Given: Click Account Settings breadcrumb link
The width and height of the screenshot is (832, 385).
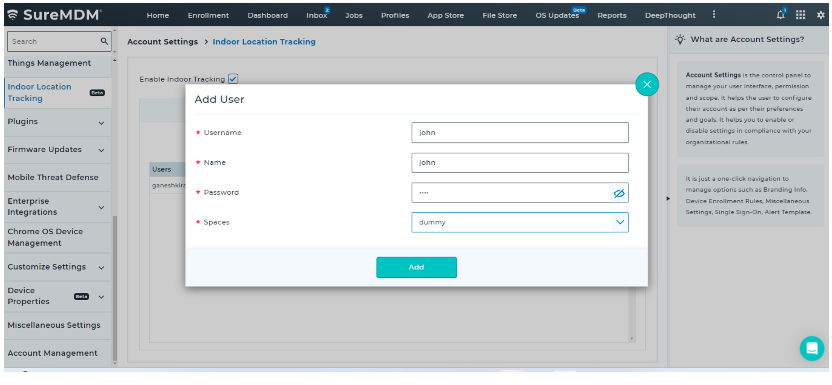Looking at the screenshot, I should click(x=162, y=41).
